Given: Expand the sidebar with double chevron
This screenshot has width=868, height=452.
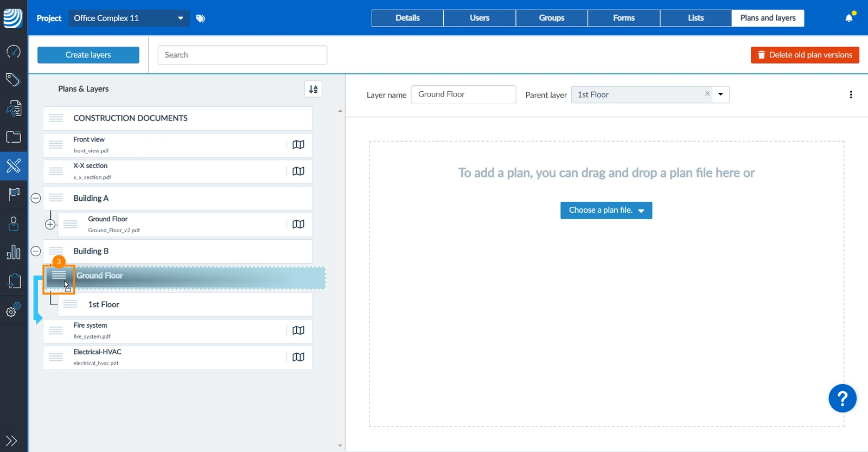Looking at the screenshot, I should pos(11,441).
